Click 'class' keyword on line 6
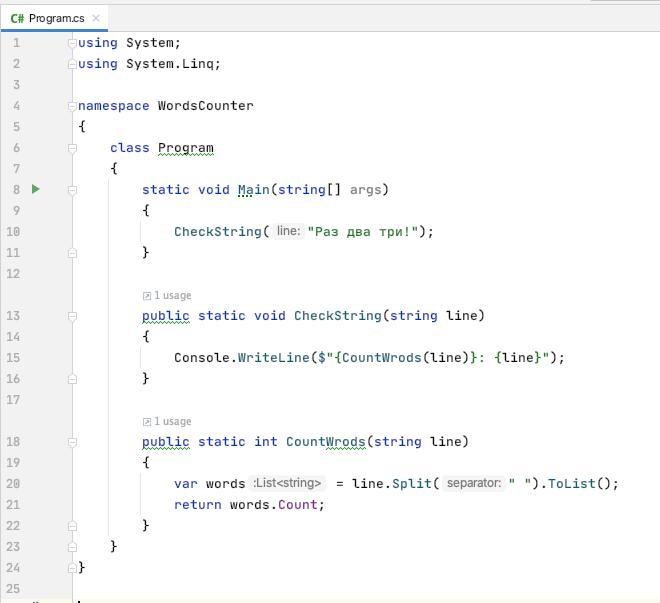660x603 pixels. click(x=130, y=148)
